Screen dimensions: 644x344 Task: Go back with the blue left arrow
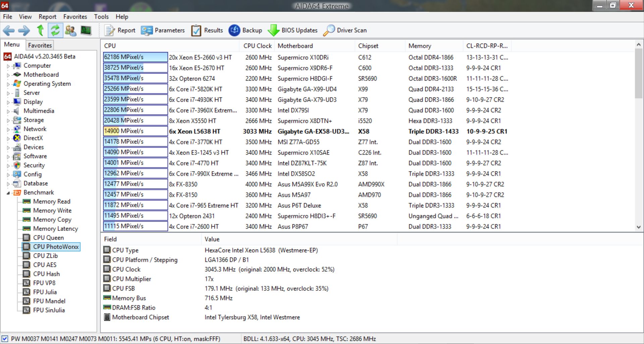9,31
